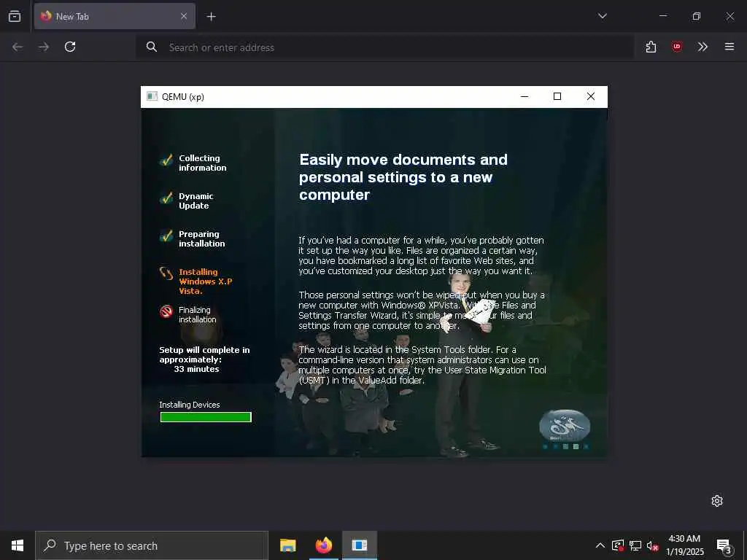
Task: Open the network tray icon
Action: (x=635, y=545)
